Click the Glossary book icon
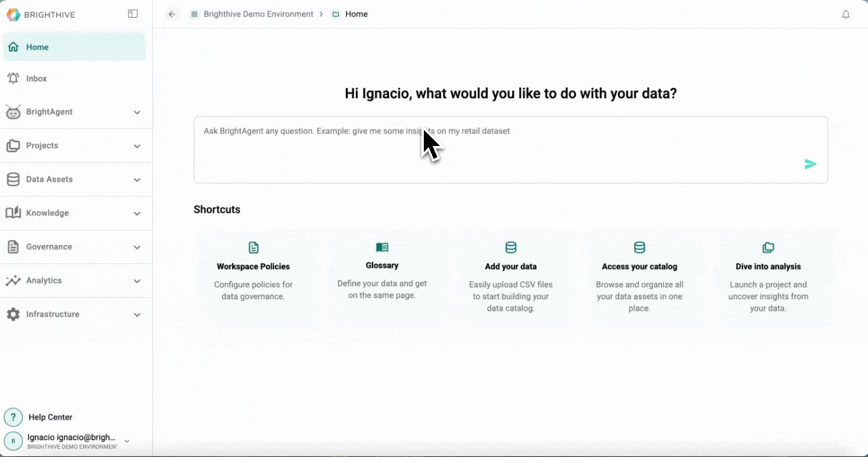The image size is (868, 457). tap(382, 247)
